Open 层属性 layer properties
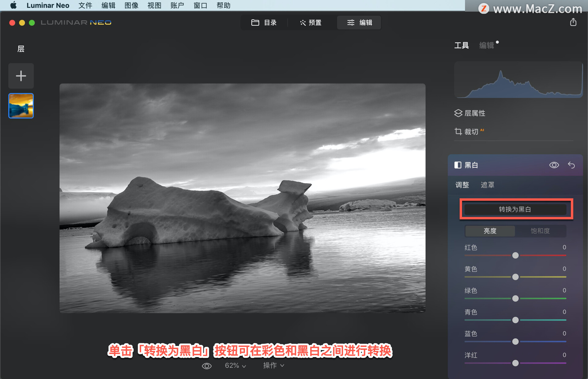Viewport: 588px width, 379px height. click(470, 113)
